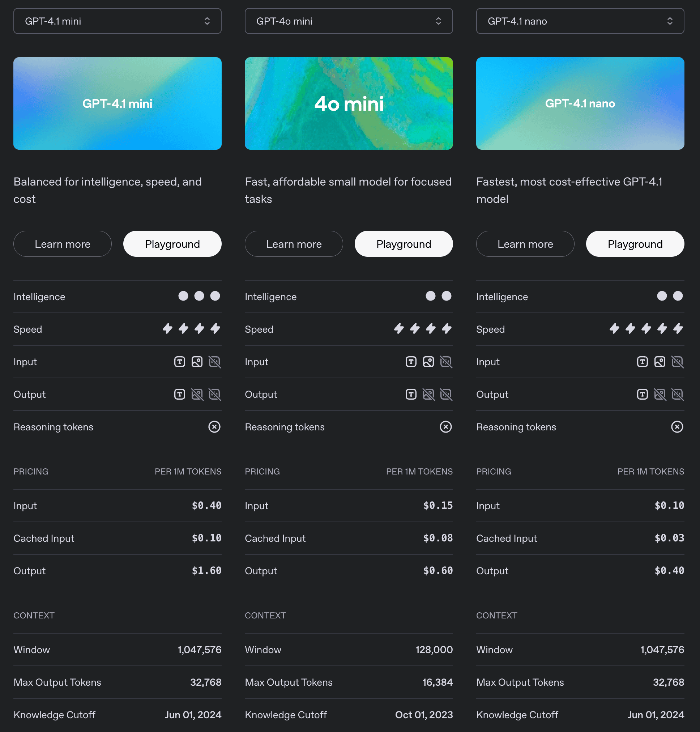
Task: Open the GPT-4.1 nano model selector dropdown
Action: [x=580, y=21]
